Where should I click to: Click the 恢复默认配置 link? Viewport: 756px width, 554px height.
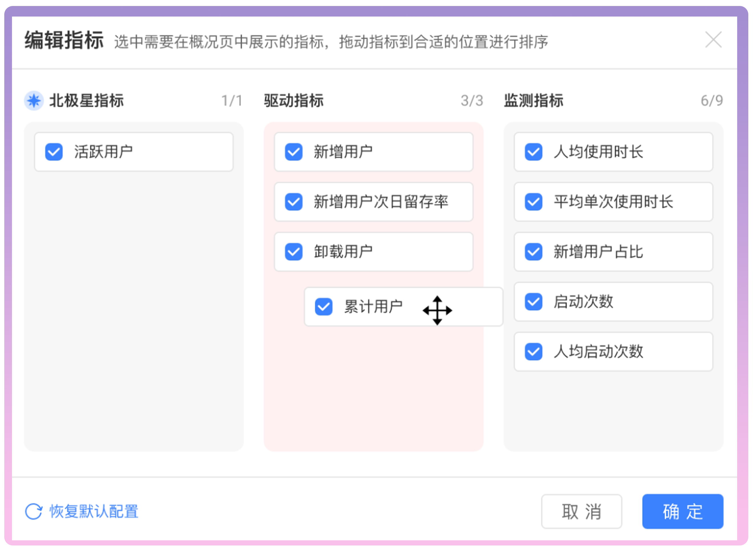[x=94, y=512]
